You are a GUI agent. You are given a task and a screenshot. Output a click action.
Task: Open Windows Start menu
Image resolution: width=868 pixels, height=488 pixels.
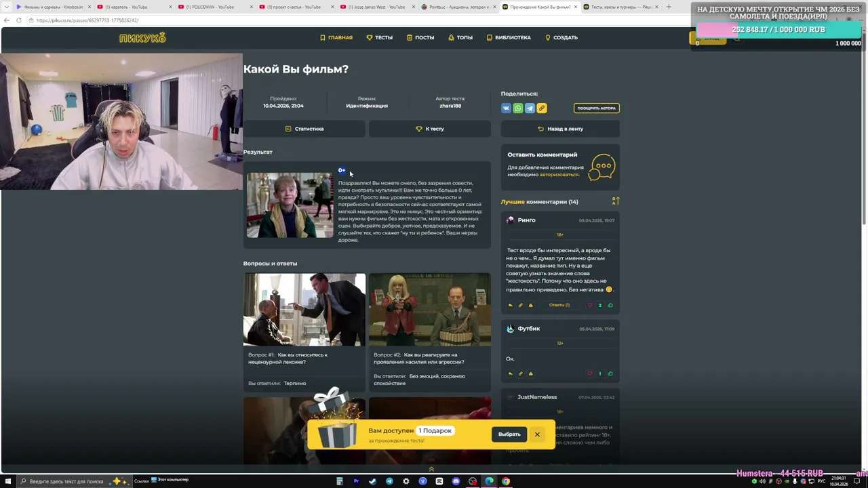(8, 481)
